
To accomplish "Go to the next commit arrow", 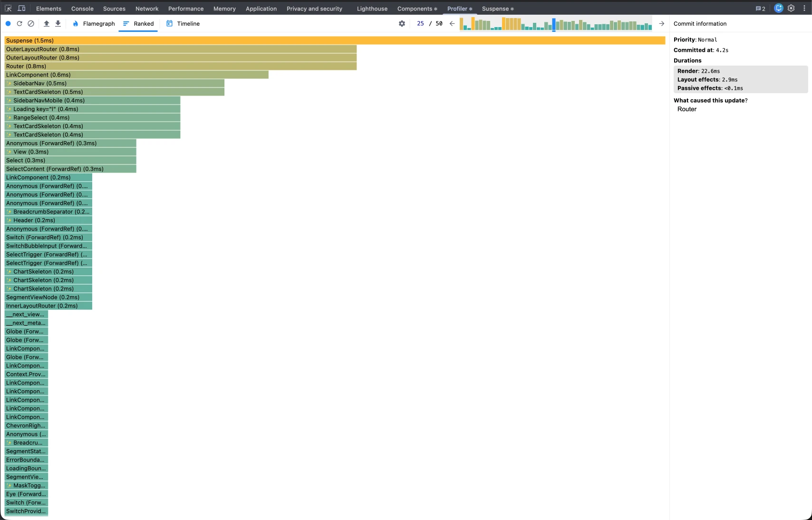I will [661, 24].
